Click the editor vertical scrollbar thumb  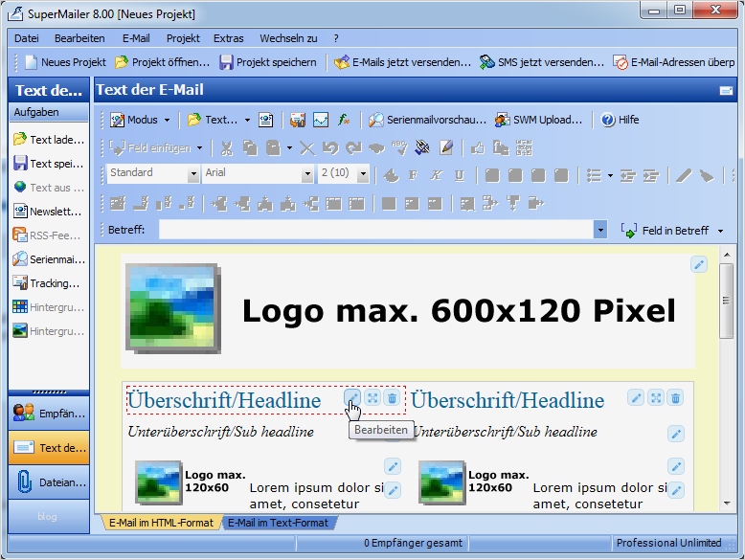point(726,302)
